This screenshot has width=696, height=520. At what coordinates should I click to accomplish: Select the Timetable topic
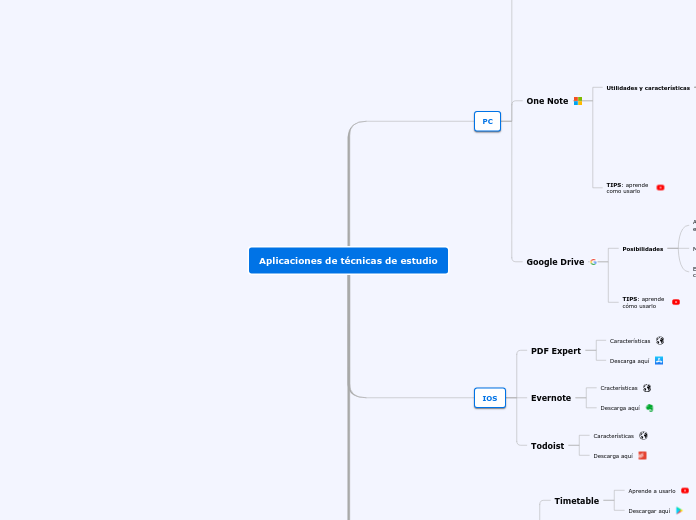click(577, 501)
